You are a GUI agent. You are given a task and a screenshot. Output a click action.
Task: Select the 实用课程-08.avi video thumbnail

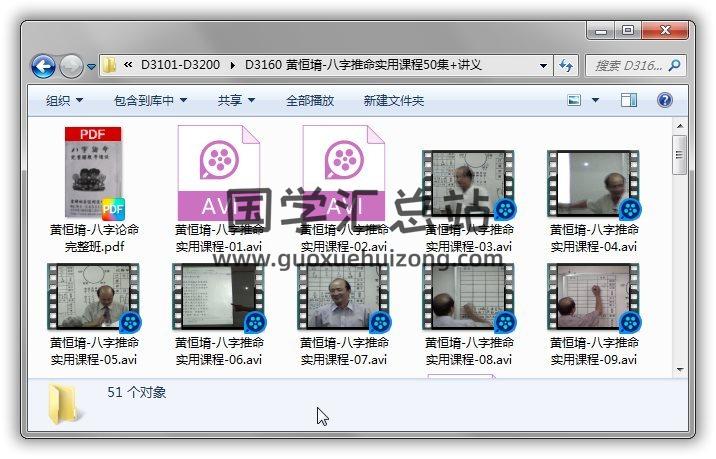[x=469, y=297]
